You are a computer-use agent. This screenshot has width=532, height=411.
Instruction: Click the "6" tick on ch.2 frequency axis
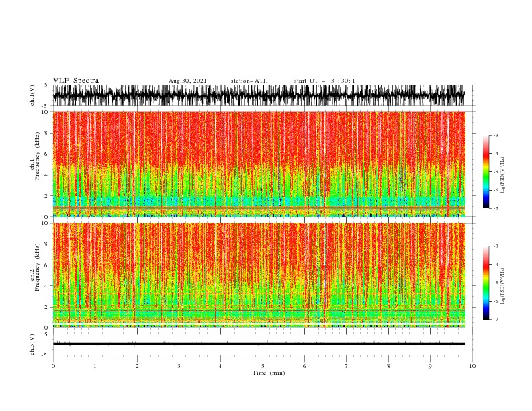[x=47, y=265]
